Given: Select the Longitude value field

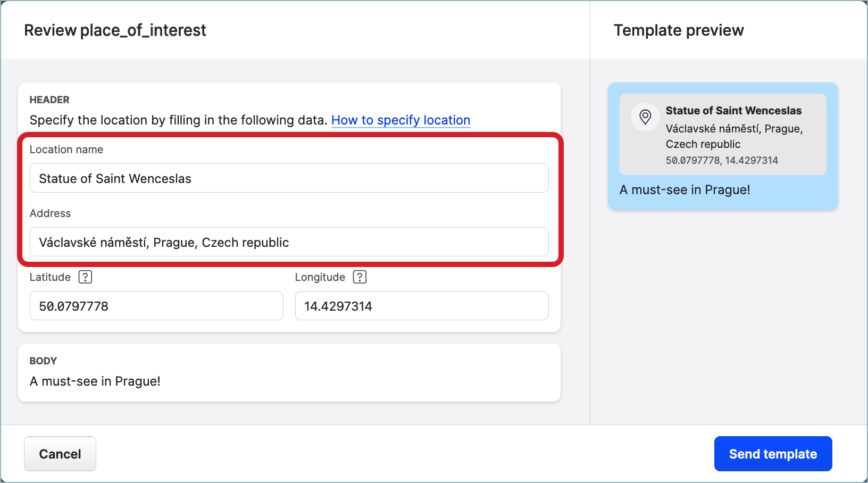Looking at the screenshot, I should [x=421, y=306].
